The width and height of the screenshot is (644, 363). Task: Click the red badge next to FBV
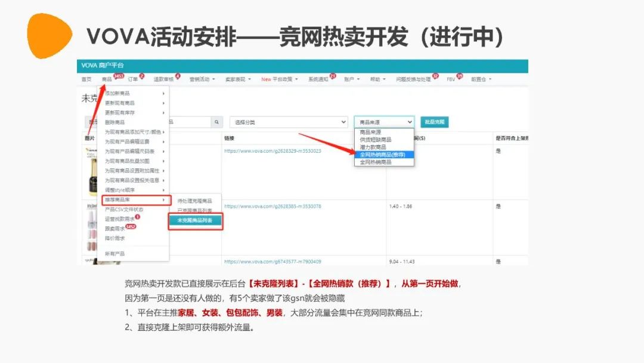tap(460, 76)
